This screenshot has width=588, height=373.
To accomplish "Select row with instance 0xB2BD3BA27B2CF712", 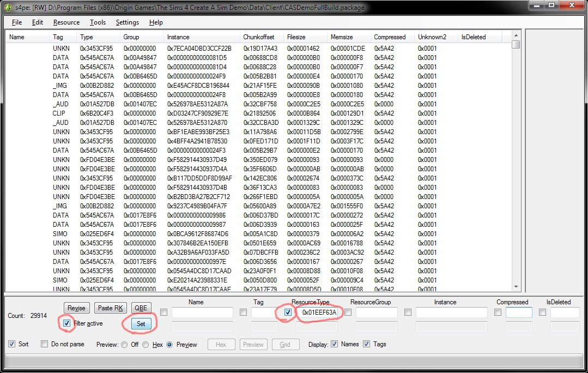I will click(259, 197).
